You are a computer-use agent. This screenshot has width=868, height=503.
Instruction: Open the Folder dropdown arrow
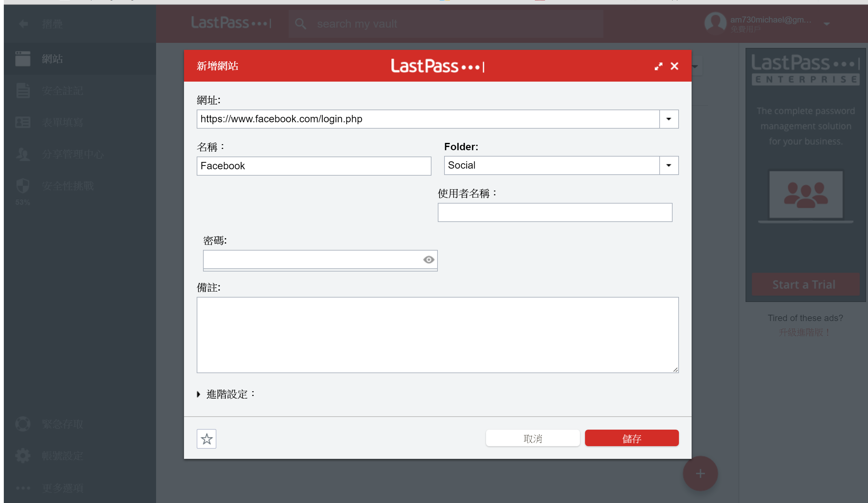click(668, 165)
